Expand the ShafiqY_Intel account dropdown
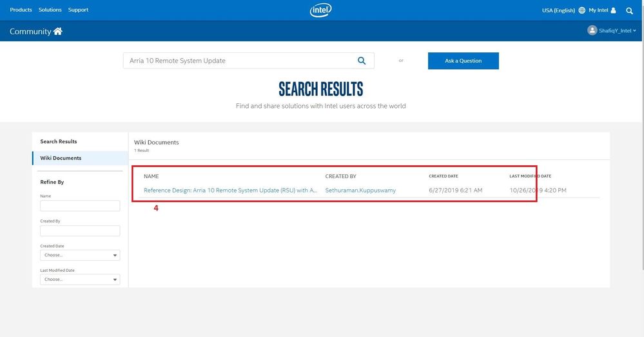This screenshot has width=644, height=337. (x=634, y=31)
